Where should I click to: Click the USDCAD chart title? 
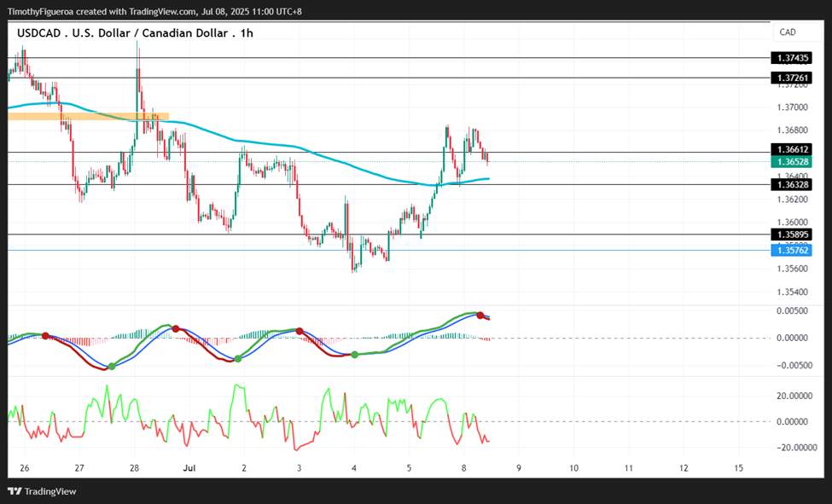pos(135,33)
